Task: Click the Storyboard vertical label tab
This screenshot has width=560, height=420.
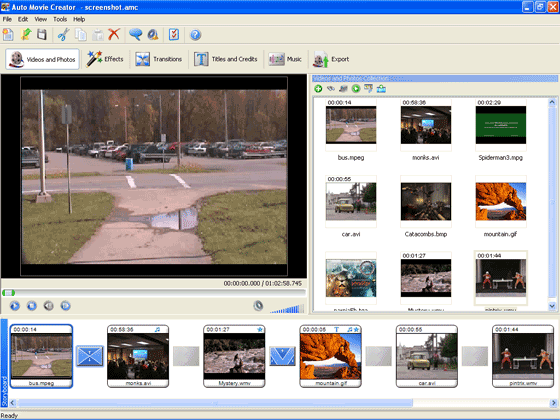Action: pyautogui.click(x=4, y=364)
